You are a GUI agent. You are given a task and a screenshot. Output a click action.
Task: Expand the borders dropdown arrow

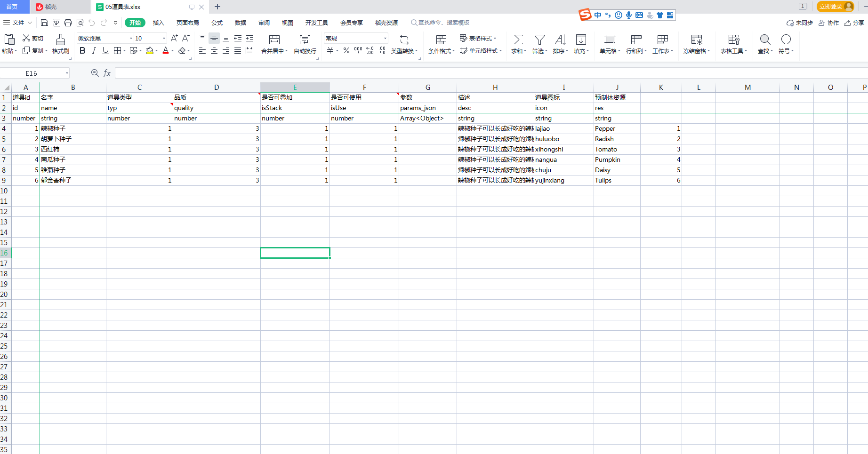(125, 51)
